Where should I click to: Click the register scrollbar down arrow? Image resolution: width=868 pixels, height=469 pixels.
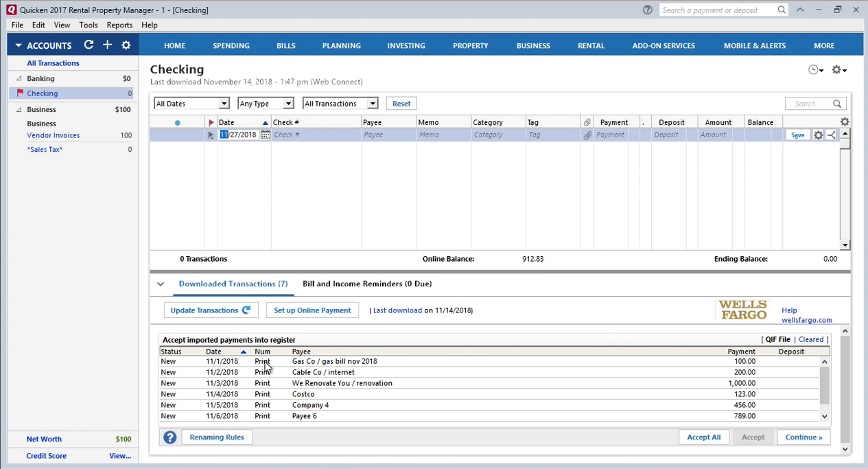pyautogui.click(x=845, y=245)
